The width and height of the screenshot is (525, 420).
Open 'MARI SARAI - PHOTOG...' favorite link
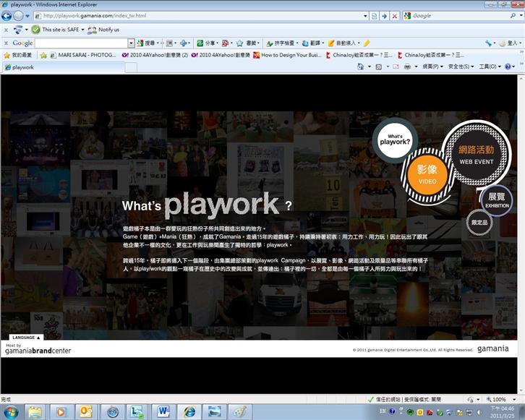click(83, 55)
